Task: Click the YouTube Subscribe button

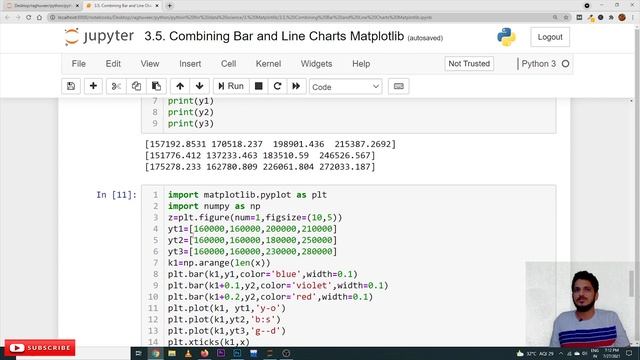Action: 40,348
